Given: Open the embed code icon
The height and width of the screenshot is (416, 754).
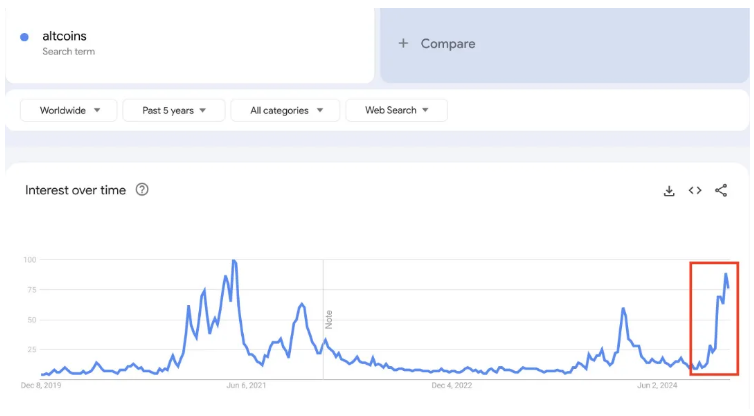Looking at the screenshot, I should pyautogui.click(x=695, y=190).
